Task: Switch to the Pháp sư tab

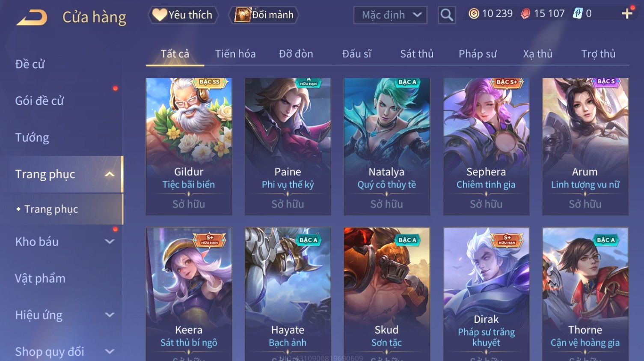Action: [x=478, y=54]
